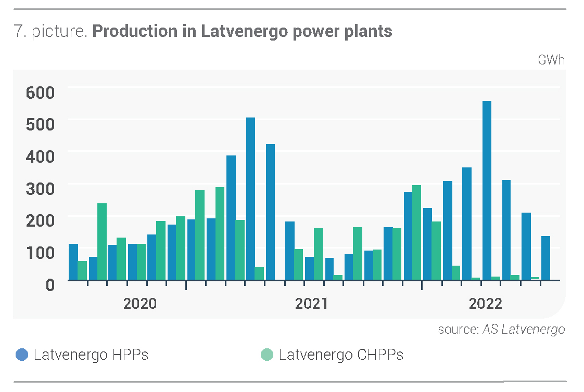Click the Latvenergo CHPPs legend label
Screen dimensions: 584x392
coord(341,355)
